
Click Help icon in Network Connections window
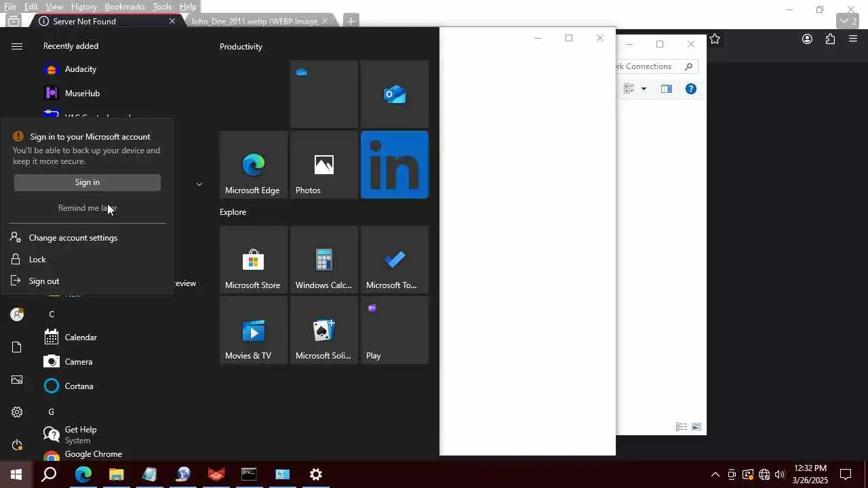[x=691, y=89]
